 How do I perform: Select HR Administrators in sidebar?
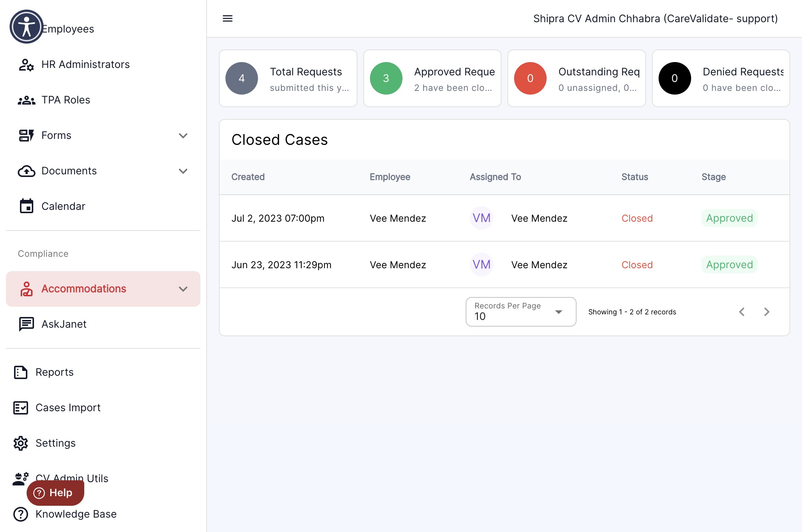tap(103, 65)
